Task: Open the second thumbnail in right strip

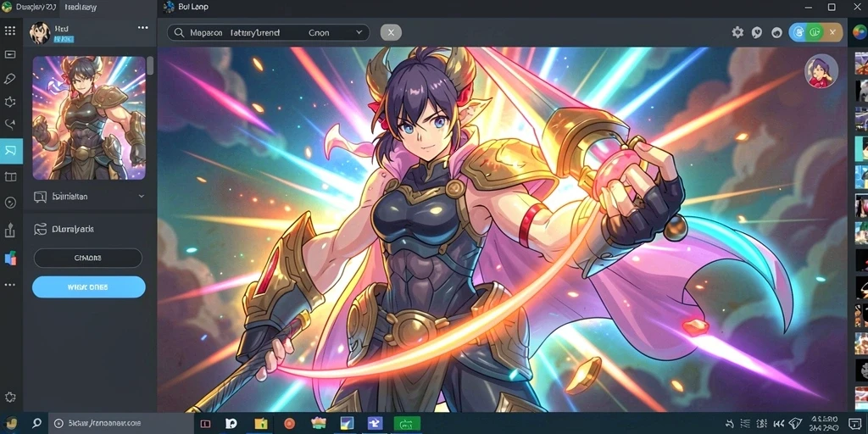Action: (x=861, y=92)
